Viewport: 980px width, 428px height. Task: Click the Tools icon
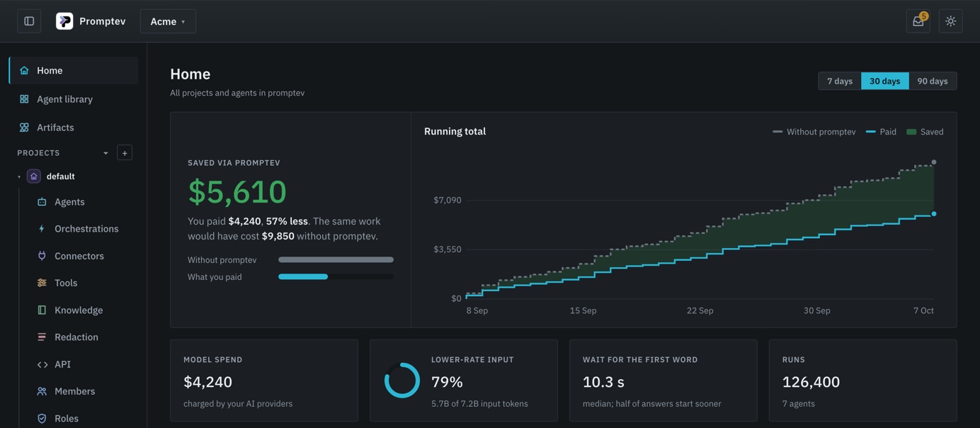42,283
